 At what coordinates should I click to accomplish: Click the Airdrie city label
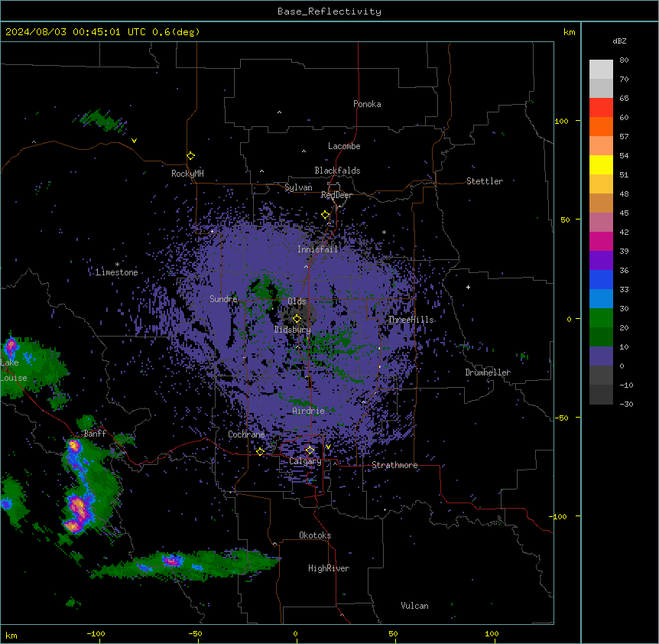309,411
